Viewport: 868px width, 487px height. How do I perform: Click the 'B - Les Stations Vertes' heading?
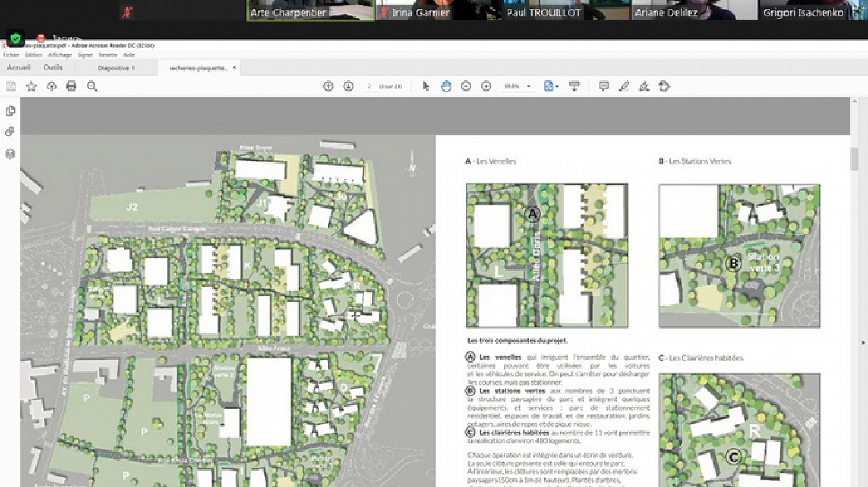[695, 161]
